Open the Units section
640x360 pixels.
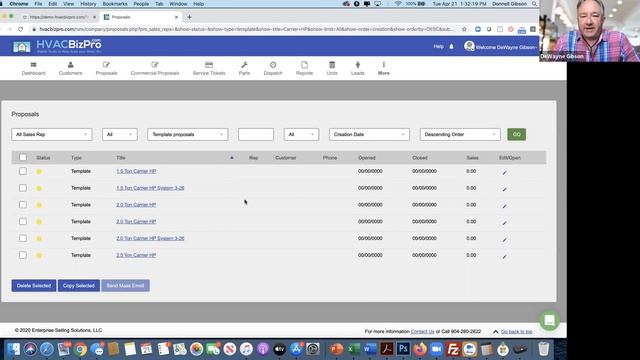point(332,69)
